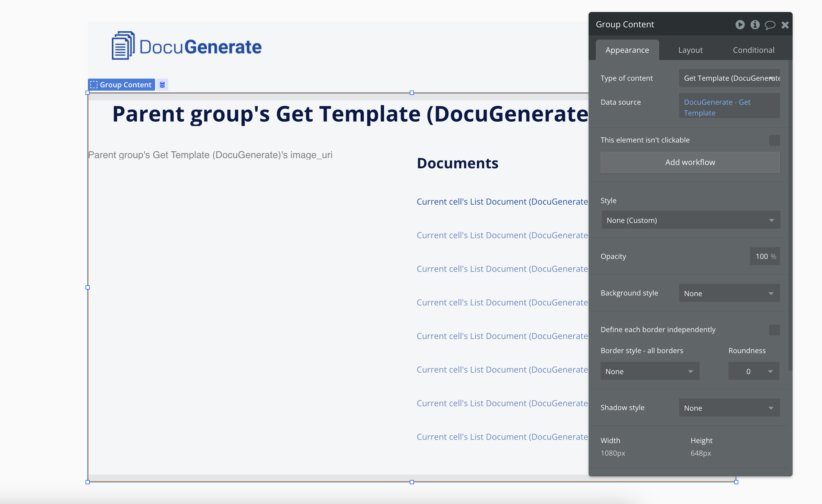Click the left-middle resize handle of Group Content
The width and height of the screenshot is (822, 504).
click(87, 287)
